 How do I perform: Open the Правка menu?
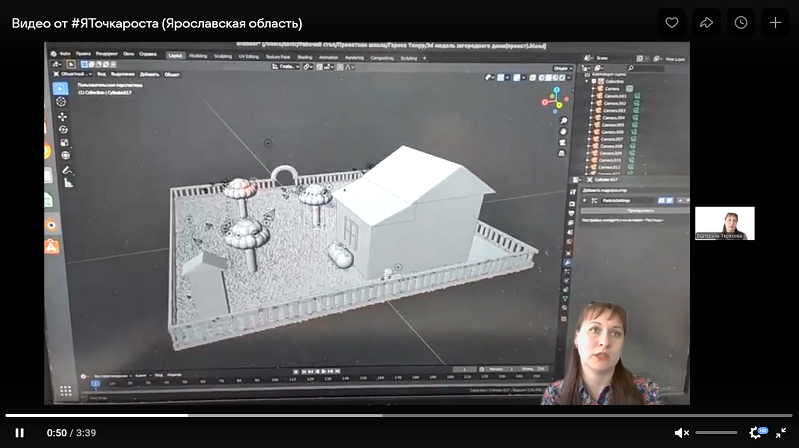click(83, 54)
